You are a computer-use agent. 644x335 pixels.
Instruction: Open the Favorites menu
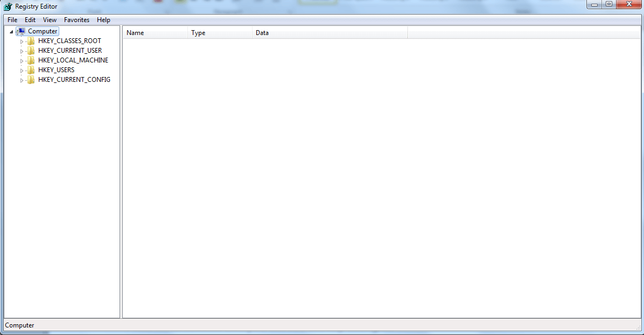coord(76,20)
